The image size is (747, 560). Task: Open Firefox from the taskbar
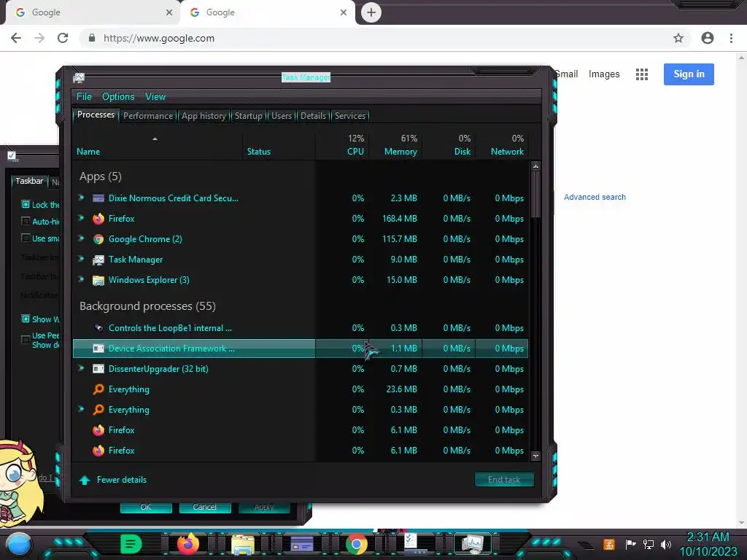click(x=188, y=543)
